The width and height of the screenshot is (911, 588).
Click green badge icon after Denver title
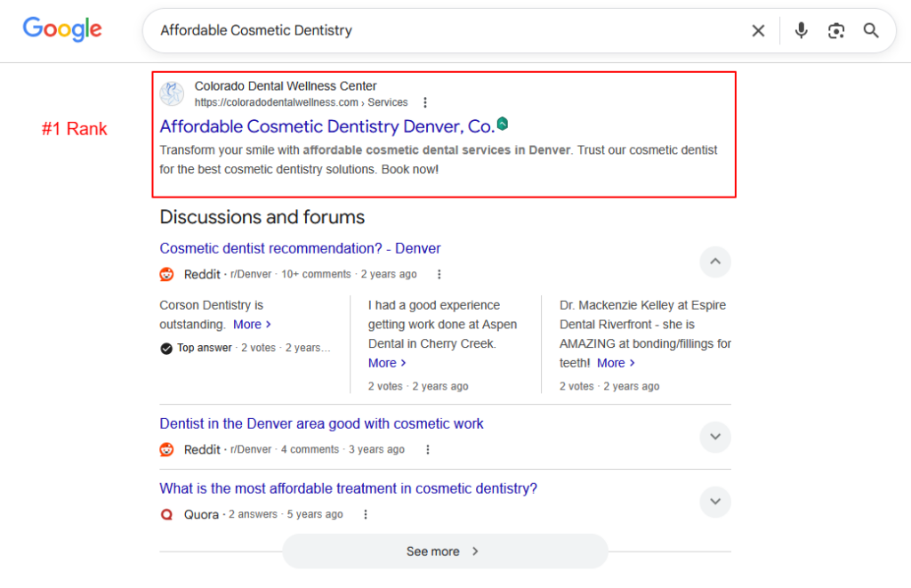click(503, 125)
